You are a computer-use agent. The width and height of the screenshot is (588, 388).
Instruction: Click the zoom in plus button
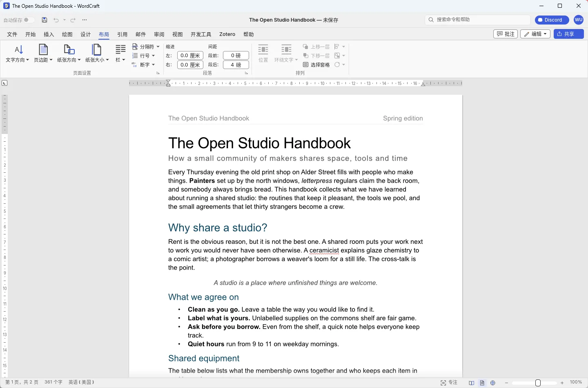click(562, 383)
